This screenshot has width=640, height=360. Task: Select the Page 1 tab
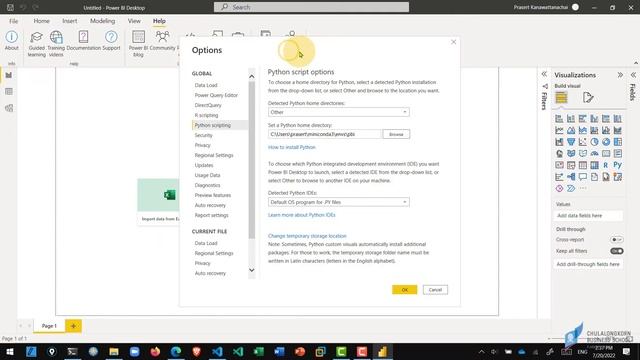pyautogui.click(x=49, y=326)
